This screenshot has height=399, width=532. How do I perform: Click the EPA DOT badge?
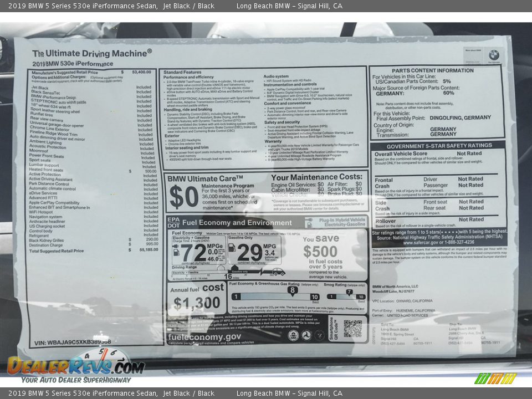[173, 223]
